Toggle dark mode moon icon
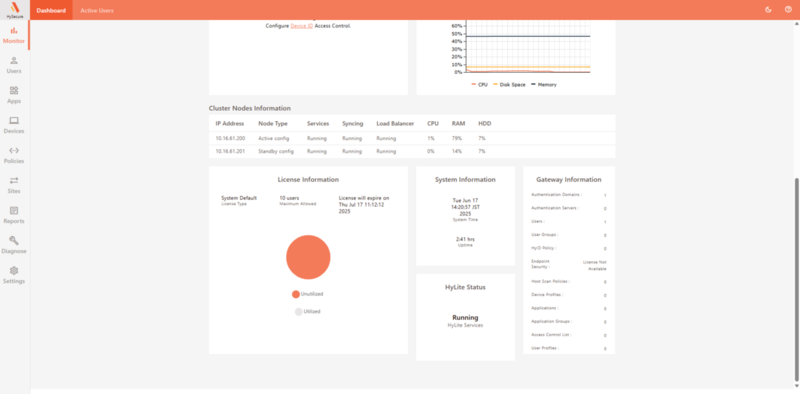The width and height of the screenshot is (800, 394). click(x=768, y=10)
